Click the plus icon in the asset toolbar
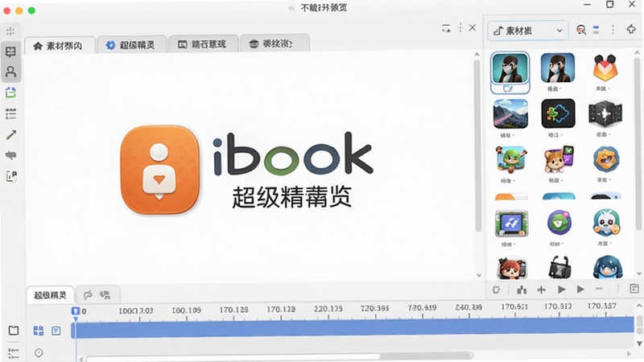 [541, 290]
